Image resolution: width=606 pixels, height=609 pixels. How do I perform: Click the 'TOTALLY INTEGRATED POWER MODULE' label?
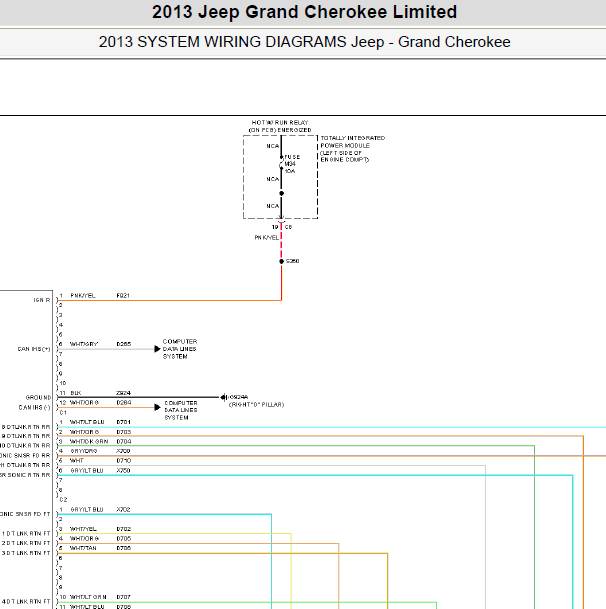352,141
